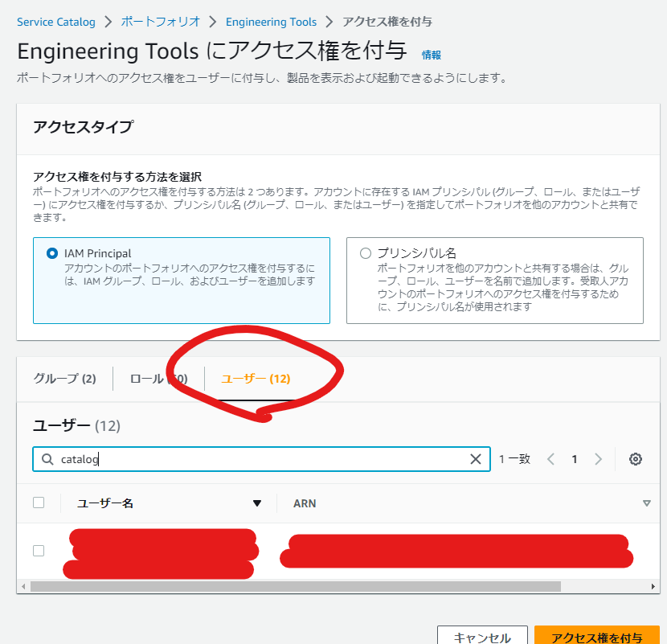The width and height of the screenshot is (667, 644).
Task: Go to next page of results
Action: pyautogui.click(x=598, y=459)
